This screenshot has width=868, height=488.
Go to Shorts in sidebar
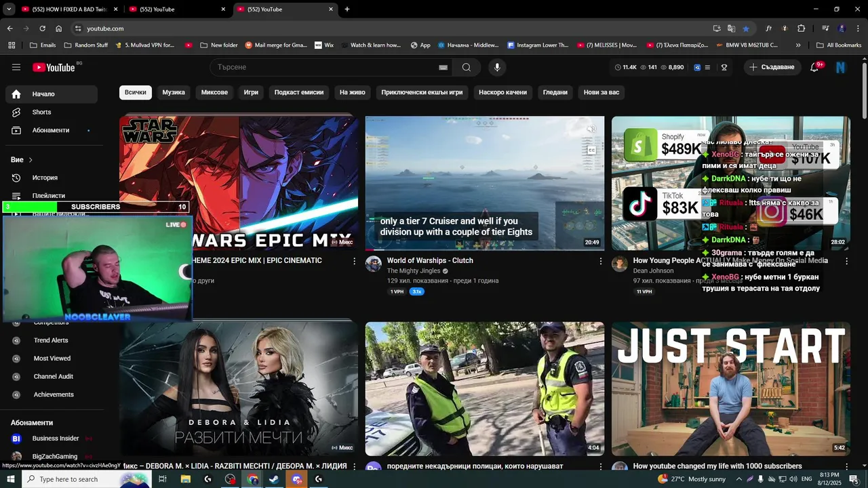52,112
